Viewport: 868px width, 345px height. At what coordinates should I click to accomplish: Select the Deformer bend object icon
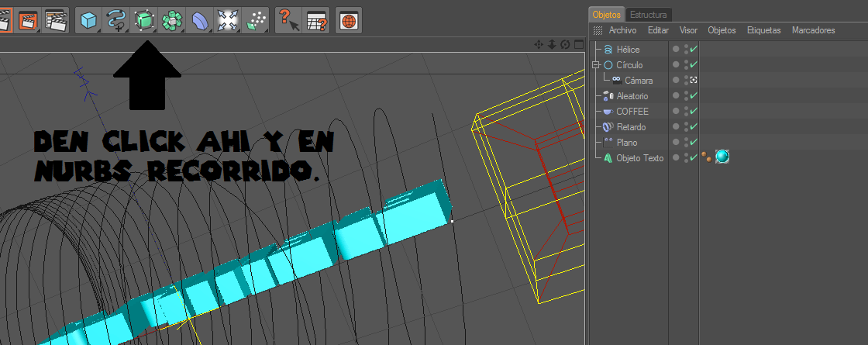coord(199,20)
